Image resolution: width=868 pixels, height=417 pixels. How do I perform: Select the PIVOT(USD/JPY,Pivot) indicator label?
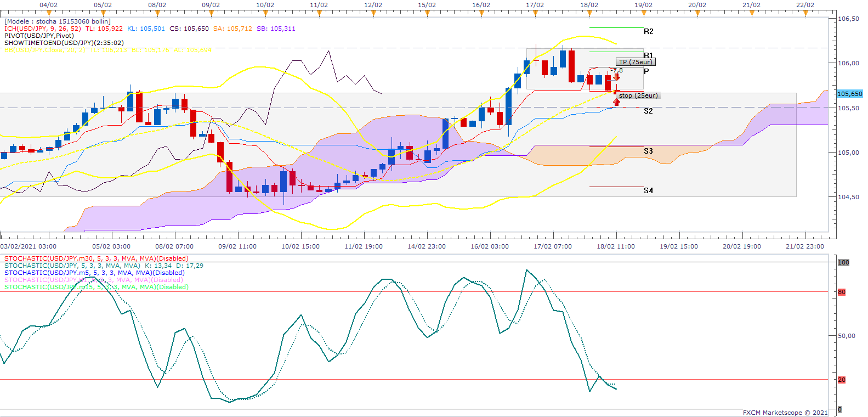[x=39, y=36]
